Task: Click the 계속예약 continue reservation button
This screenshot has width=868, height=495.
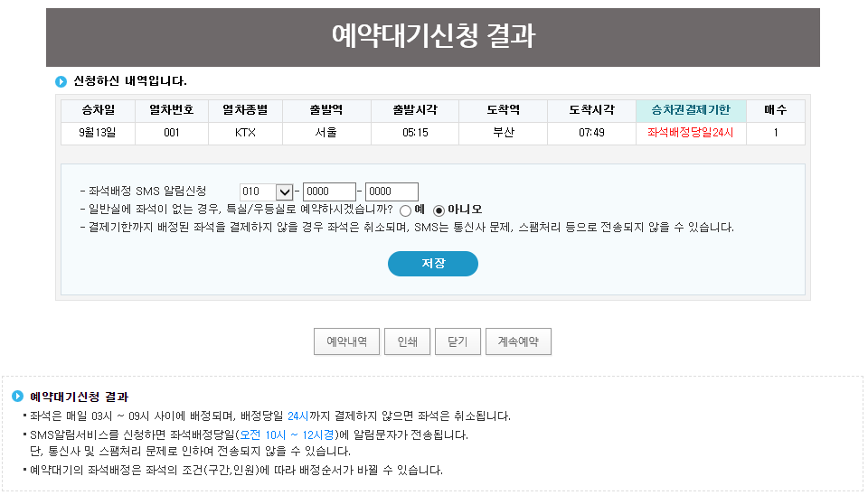Action: [518, 341]
